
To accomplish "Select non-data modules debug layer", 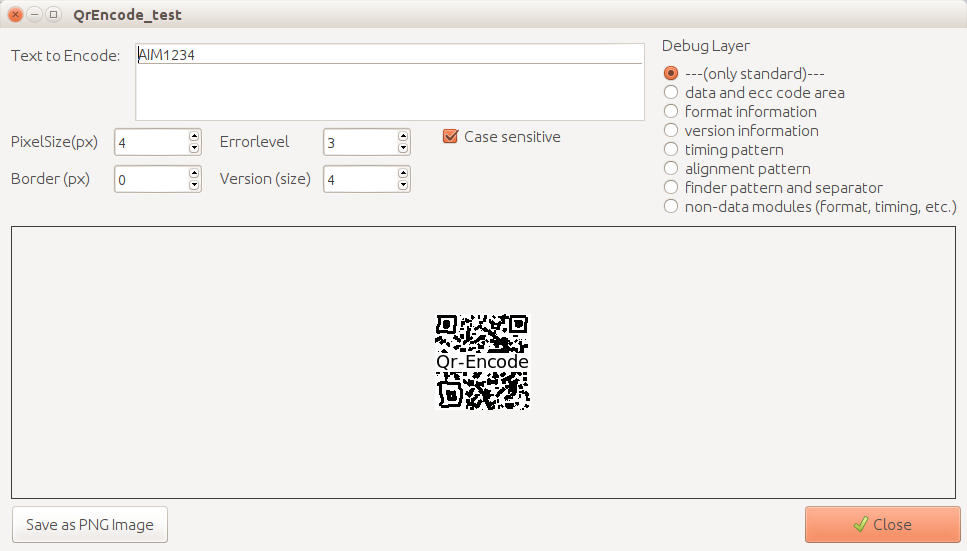I will coord(671,207).
